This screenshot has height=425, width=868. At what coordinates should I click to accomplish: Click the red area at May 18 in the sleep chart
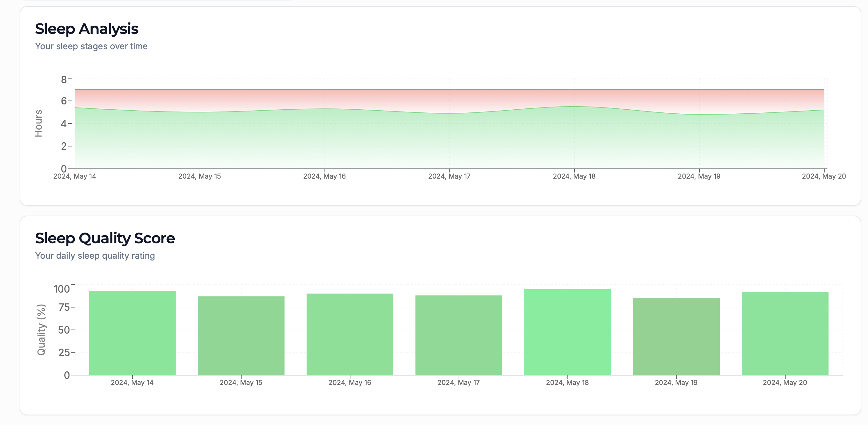[575, 98]
